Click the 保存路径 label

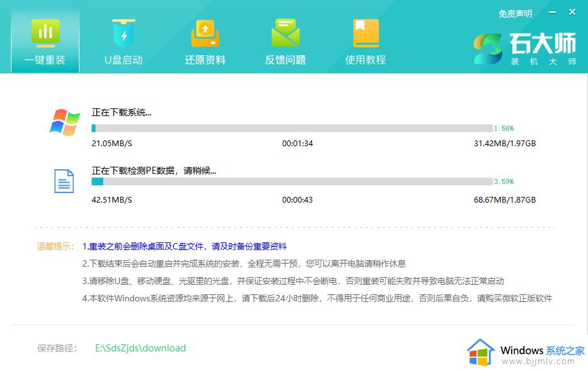click(57, 348)
